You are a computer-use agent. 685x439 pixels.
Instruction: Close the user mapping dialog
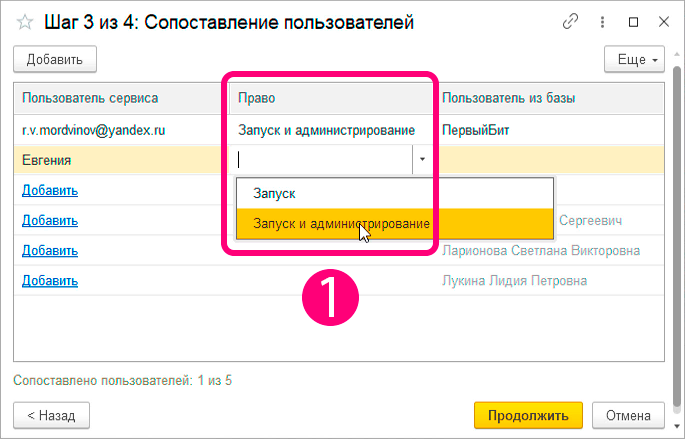[x=664, y=21]
